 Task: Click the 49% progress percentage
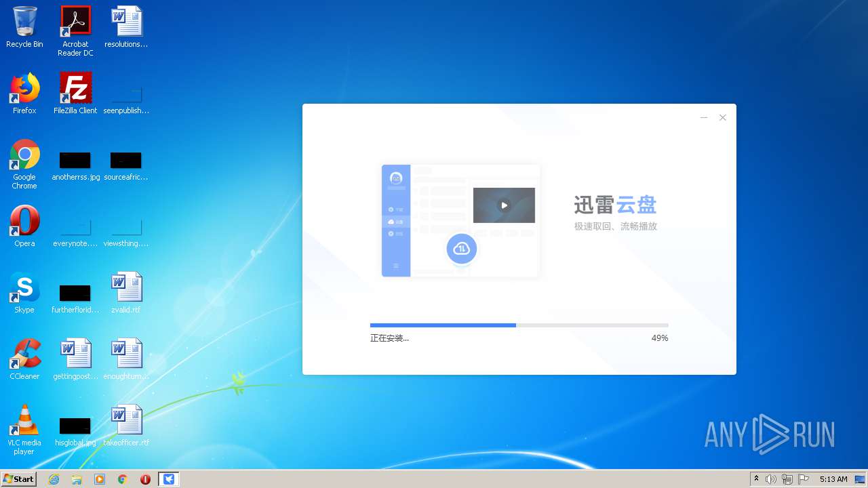660,338
